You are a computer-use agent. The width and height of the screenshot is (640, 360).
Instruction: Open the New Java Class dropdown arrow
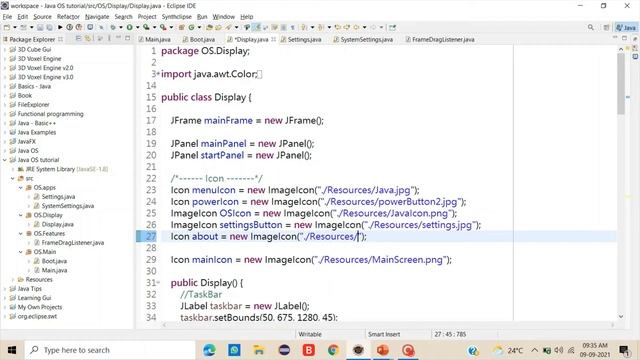200,27
